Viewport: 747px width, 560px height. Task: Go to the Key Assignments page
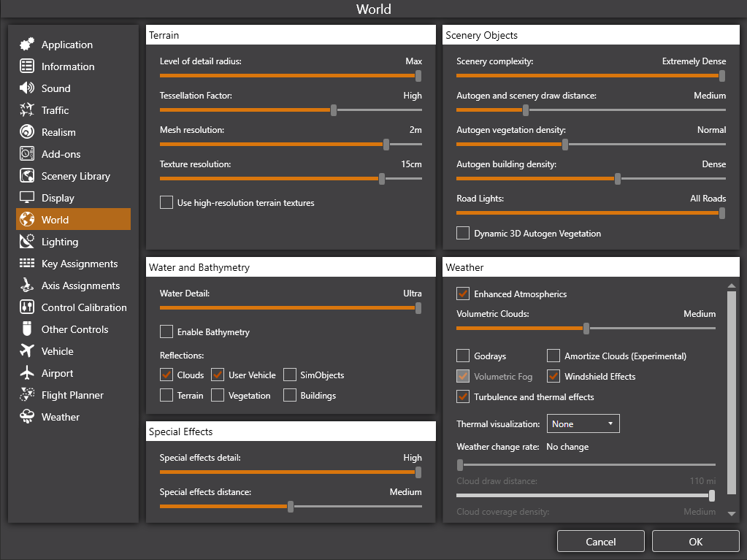[79, 264]
